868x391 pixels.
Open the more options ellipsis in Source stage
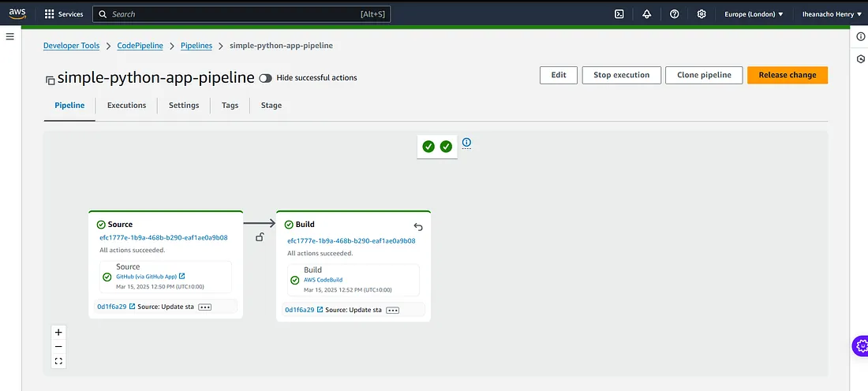[x=205, y=307]
